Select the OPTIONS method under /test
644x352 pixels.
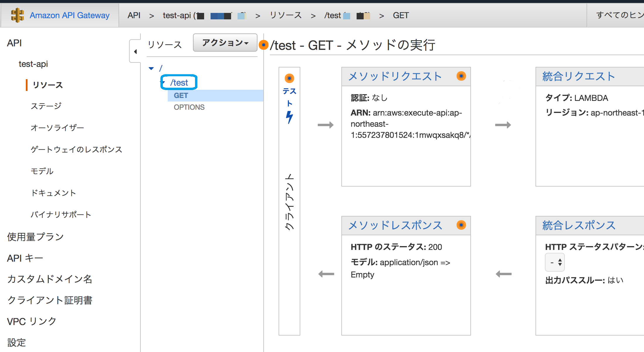(189, 107)
